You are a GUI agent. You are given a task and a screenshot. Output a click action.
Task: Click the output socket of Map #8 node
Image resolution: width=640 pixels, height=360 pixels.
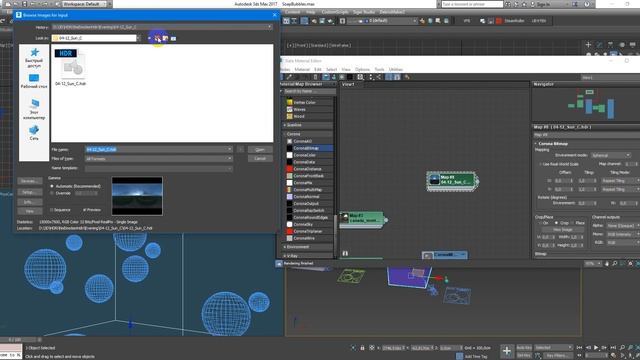[x=477, y=181]
